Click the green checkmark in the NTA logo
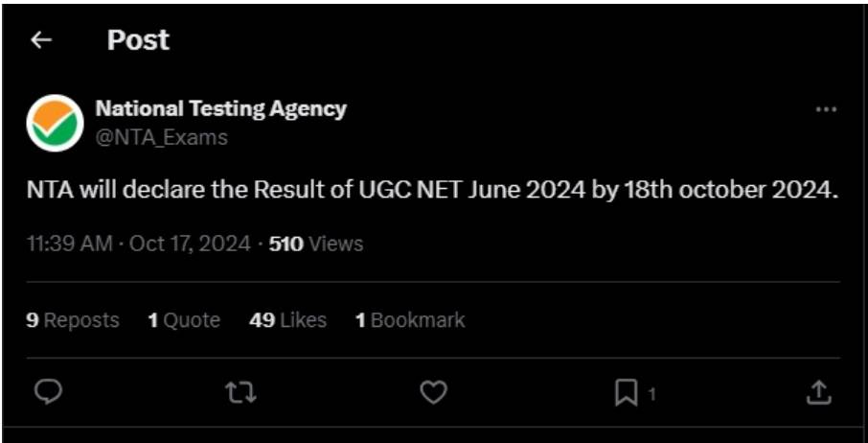 click(x=56, y=122)
